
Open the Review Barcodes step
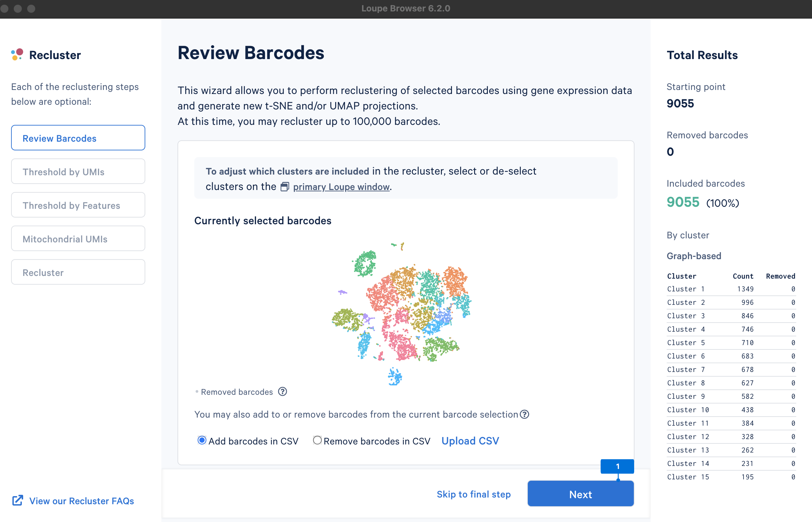coord(78,138)
